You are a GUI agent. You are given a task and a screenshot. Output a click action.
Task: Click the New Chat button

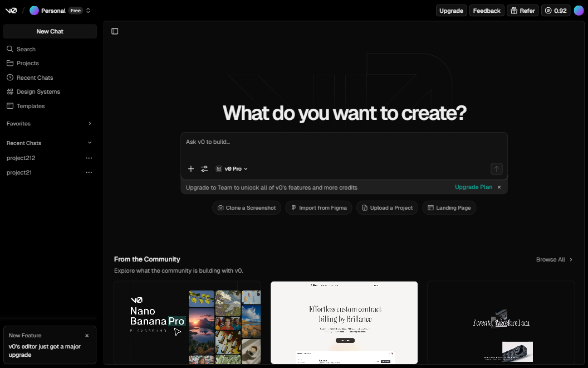[50, 31]
